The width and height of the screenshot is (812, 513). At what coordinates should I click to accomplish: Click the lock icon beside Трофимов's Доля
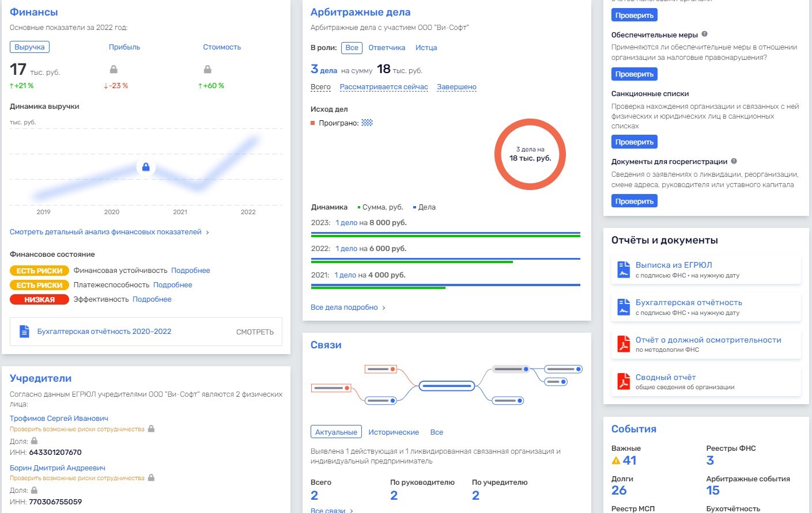click(34, 441)
